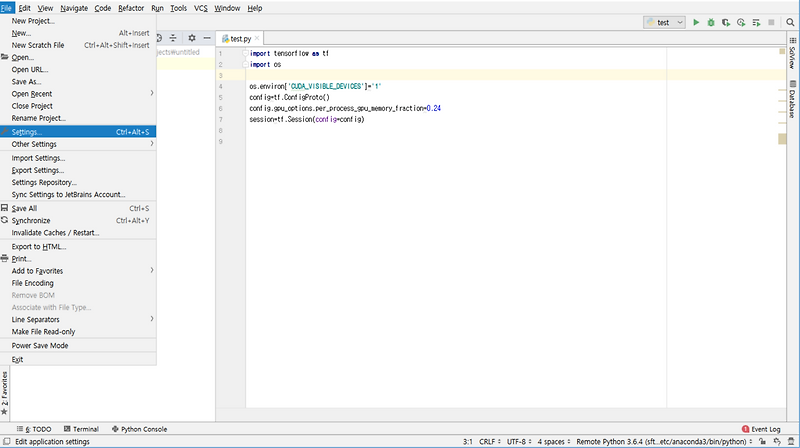Choose New Project... in File menu
This screenshot has height=448, width=800.
click(78, 21)
